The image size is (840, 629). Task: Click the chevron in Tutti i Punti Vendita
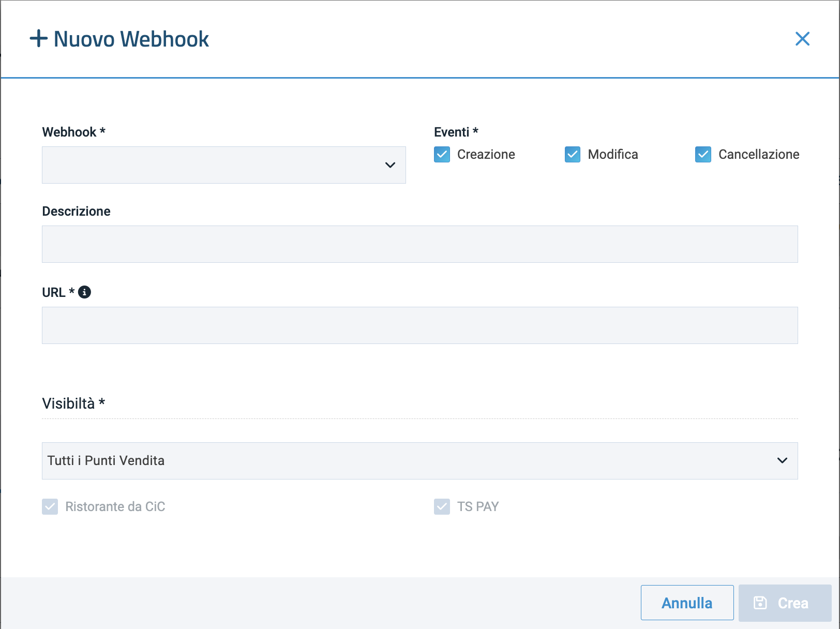(x=782, y=460)
